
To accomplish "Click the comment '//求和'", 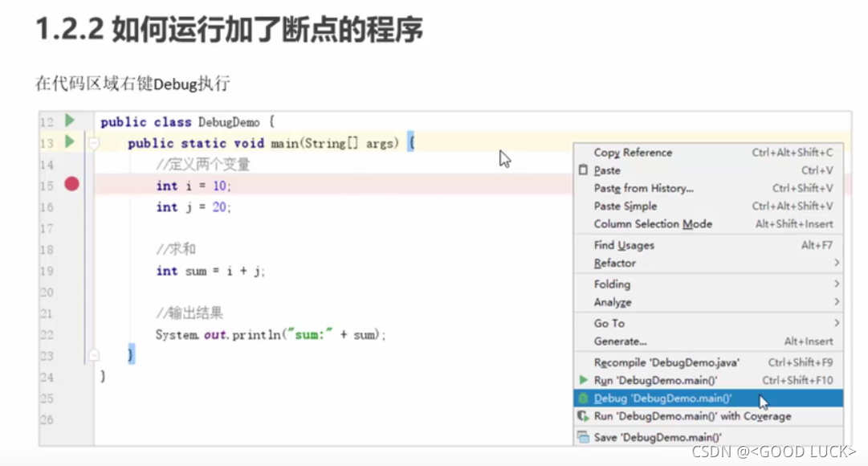I will [x=176, y=249].
